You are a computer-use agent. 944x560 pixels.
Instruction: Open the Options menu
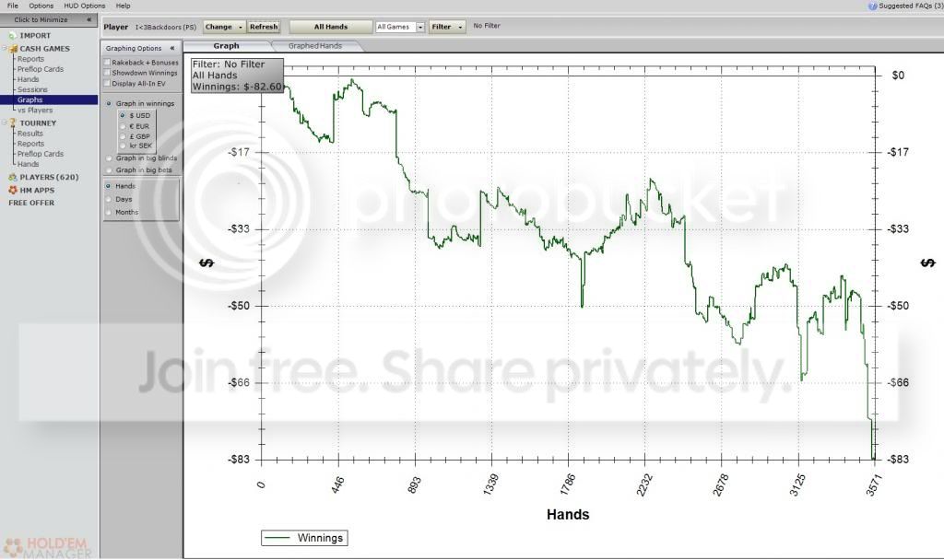pos(41,6)
